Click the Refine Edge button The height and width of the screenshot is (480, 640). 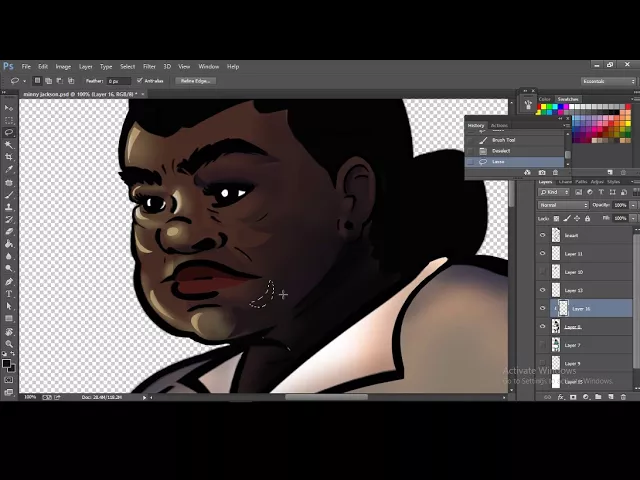click(x=196, y=81)
